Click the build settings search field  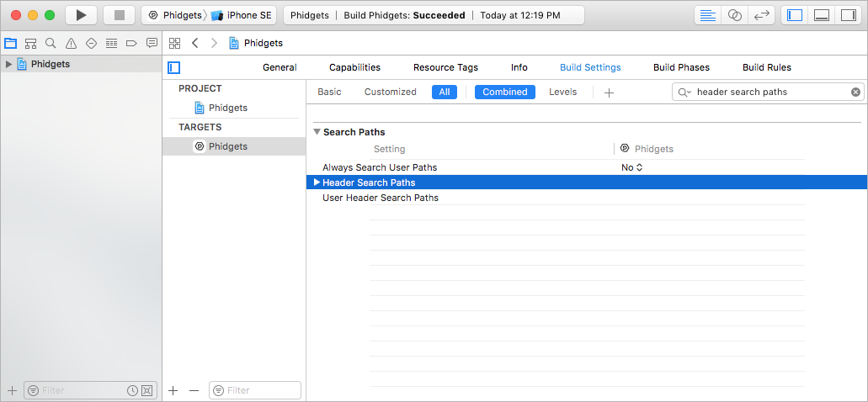769,92
